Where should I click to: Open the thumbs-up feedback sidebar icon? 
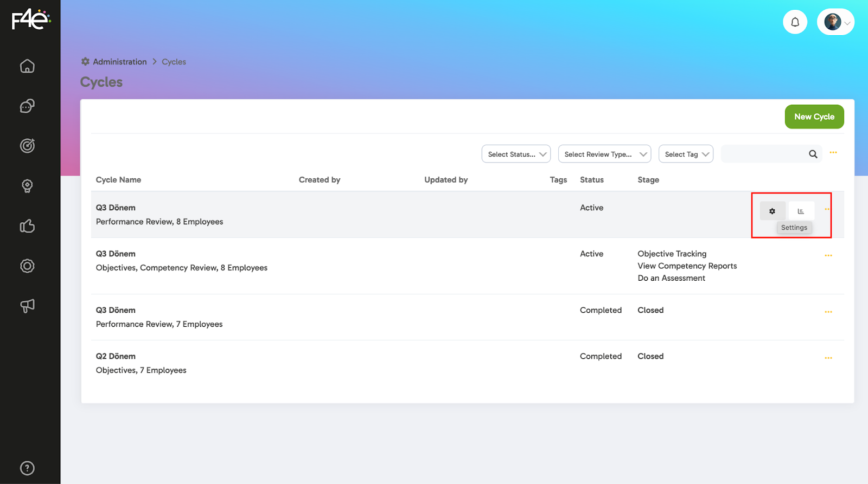pyautogui.click(x=27, y=226)
